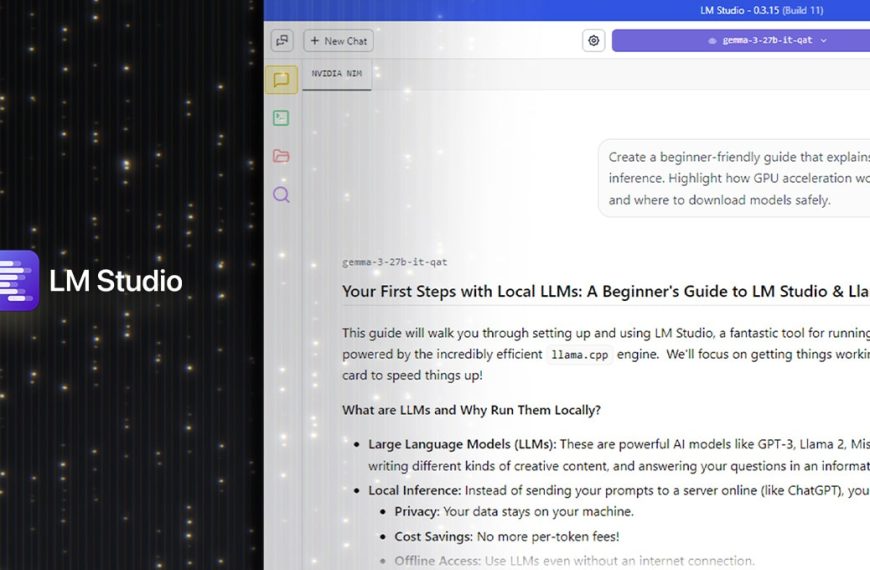
Task: Select the NVIDIA NIM tab
Action: click(336, 74)
